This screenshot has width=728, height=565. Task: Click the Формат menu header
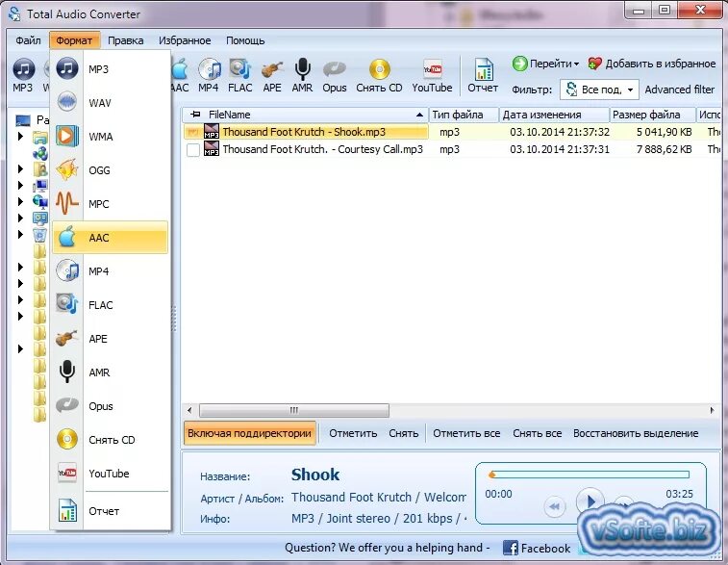(74, 40)
